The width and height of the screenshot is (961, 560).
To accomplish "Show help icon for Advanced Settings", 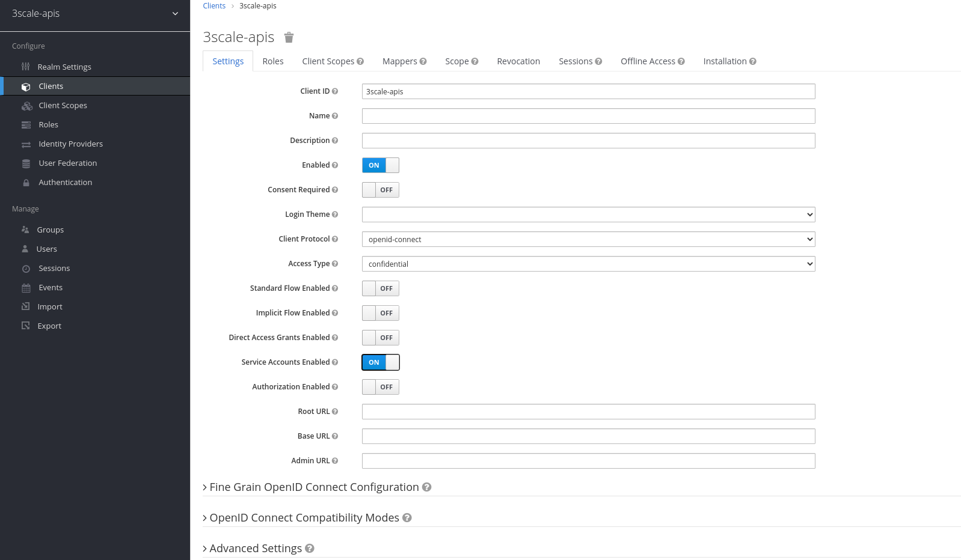I will click(310, 549).
